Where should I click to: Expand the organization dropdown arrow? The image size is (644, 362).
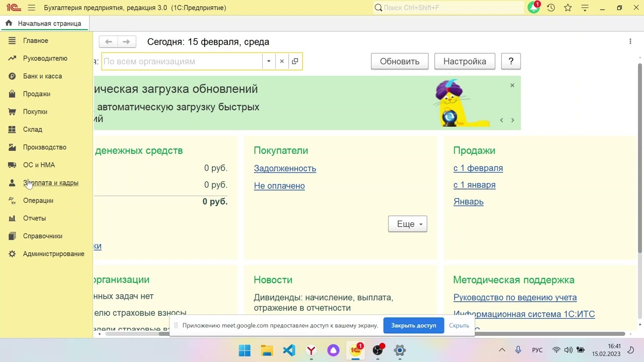click(269, 61)
